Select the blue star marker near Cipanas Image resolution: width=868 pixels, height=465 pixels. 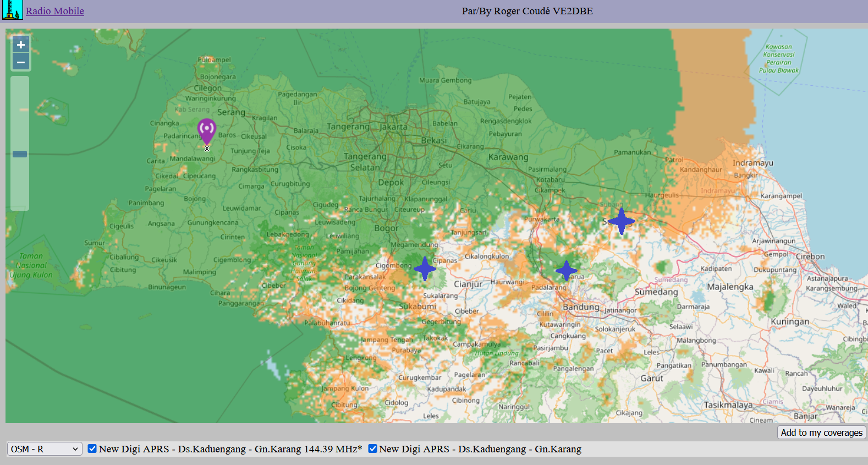pyautogui.click(x=425, y=269)
